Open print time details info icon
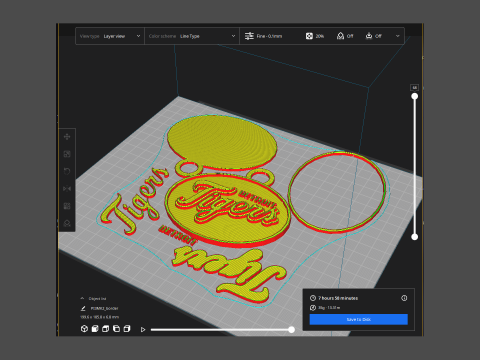 (x=404, y=298)
